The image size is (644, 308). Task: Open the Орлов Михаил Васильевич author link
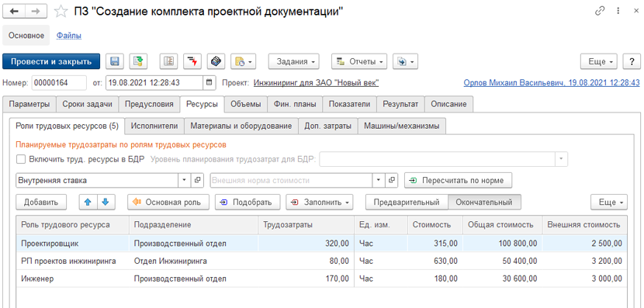tap(552, 82)
